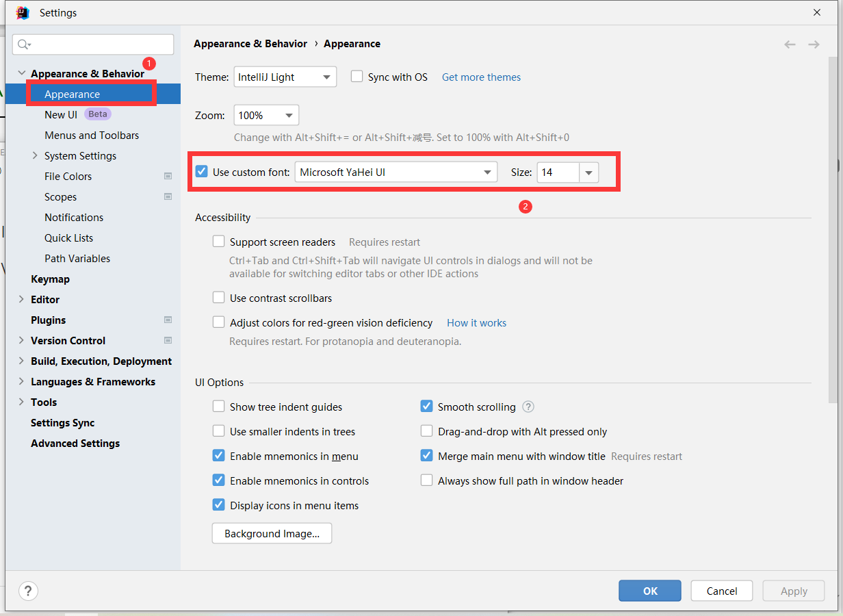Expand the Editor settings node
This screenshot has height=616, width=843.
pyautogui.click(x=22, y=299)
